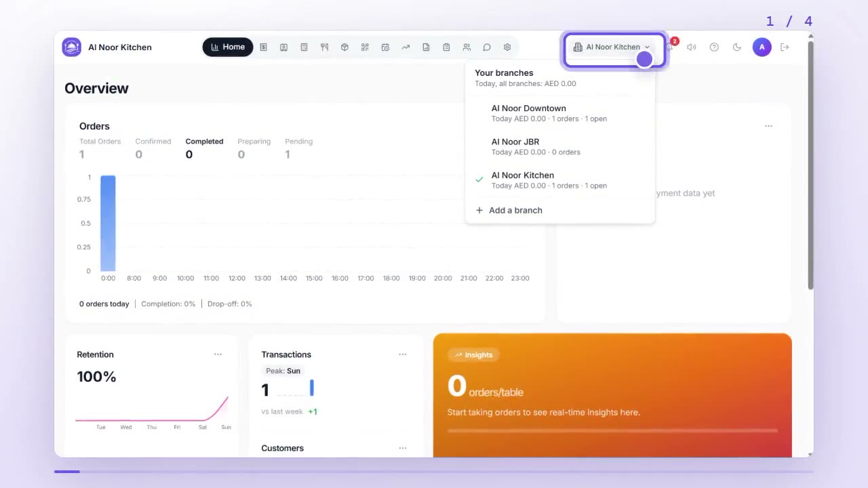Viewport: 868px width, 488px height.
Task: Open notifications bell with badge 2
Action: coord(670,46)
